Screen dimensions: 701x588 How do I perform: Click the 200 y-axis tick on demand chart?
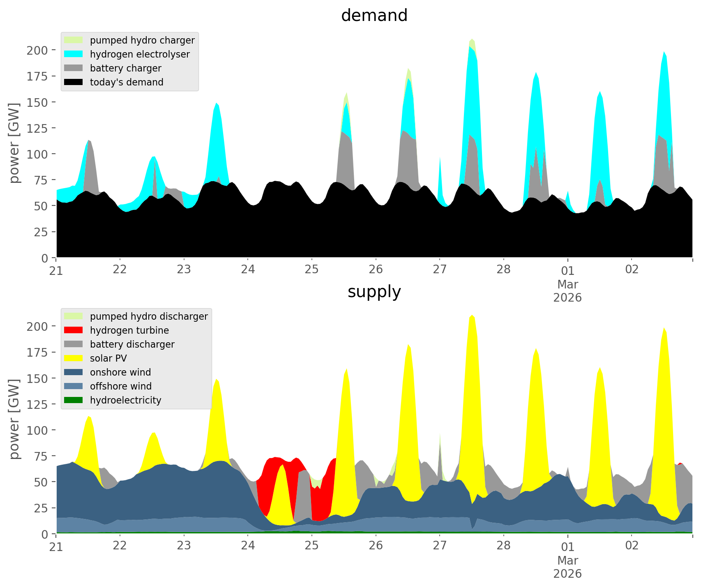coord(37,51)
